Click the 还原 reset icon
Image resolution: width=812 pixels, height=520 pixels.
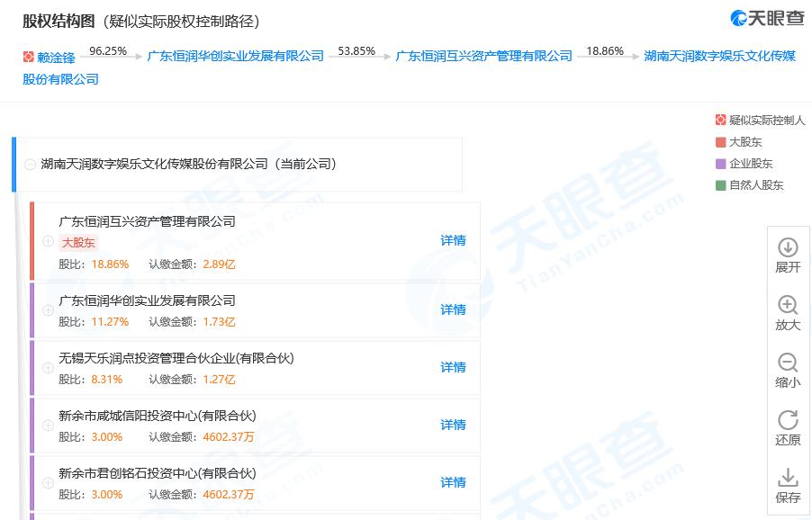[x=788, y=419]
